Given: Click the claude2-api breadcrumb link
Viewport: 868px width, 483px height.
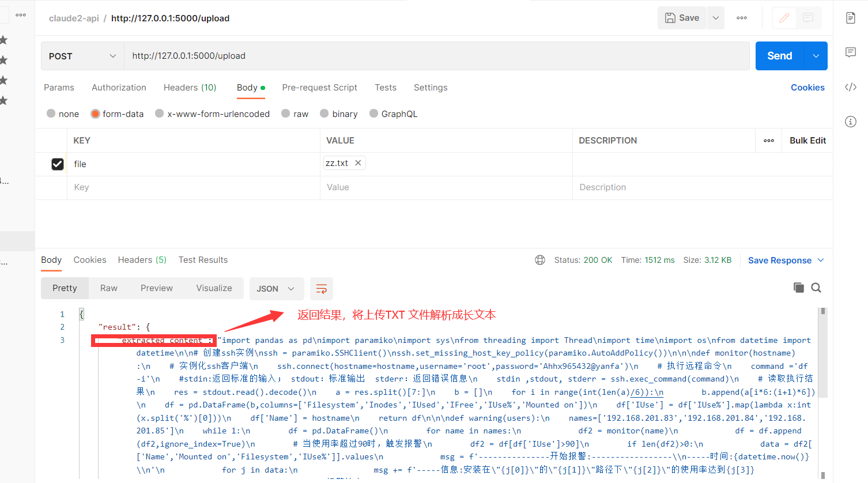Looking at the screenshot, I should click(x=74, y=18).
